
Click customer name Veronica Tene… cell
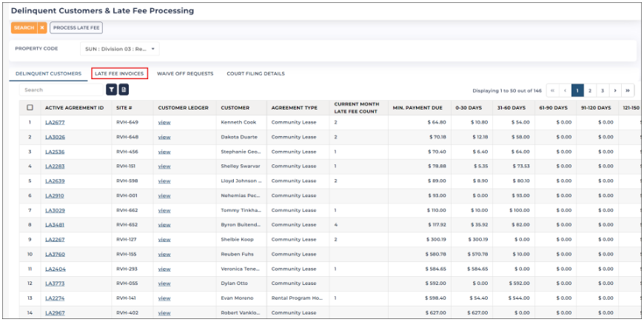241,269
